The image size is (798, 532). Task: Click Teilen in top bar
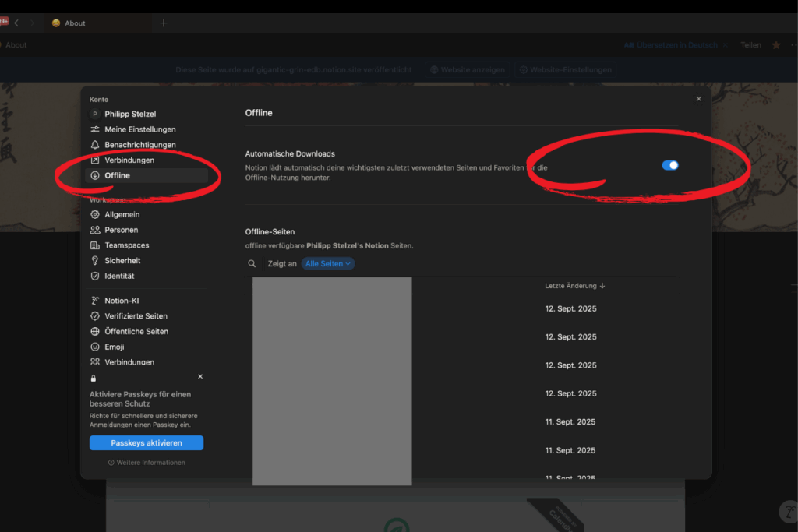click(x=750, y=45)
